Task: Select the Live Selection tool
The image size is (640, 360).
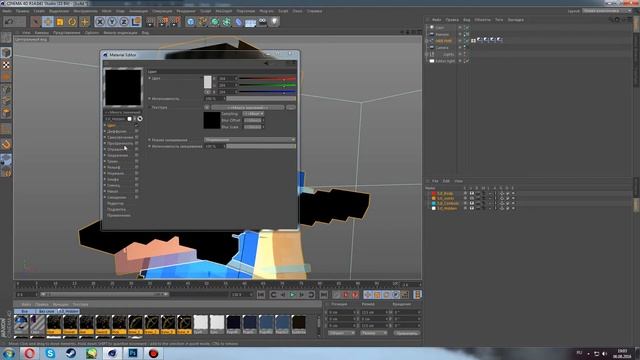Action: [x=36, y=21]
